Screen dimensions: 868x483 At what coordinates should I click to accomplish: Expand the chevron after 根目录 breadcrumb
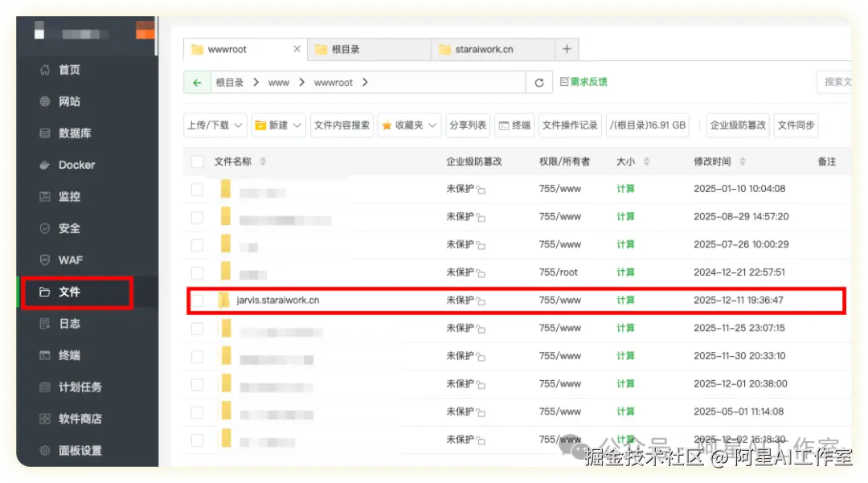[x=256, y=83]
